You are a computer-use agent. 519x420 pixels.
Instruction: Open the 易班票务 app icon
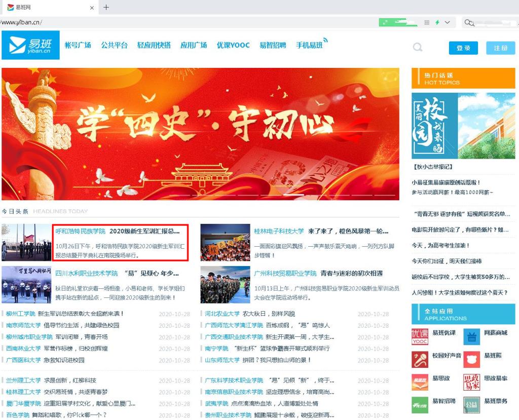click(471, 404)
